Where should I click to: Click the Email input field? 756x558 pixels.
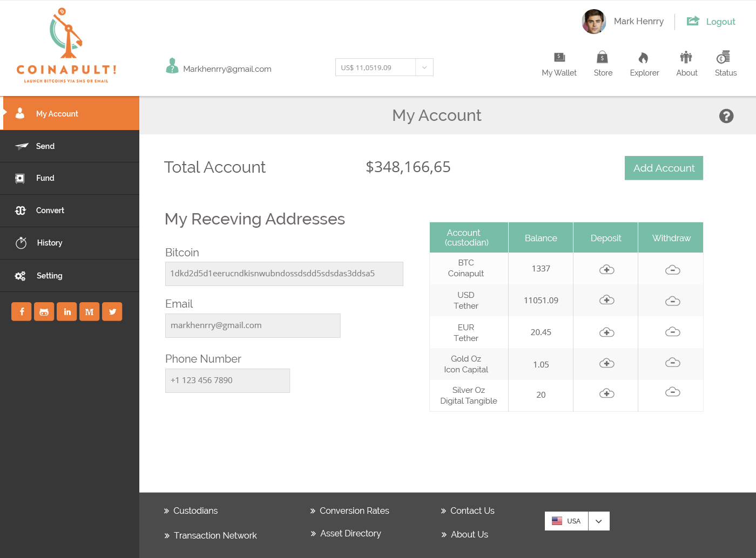[253, 325]
